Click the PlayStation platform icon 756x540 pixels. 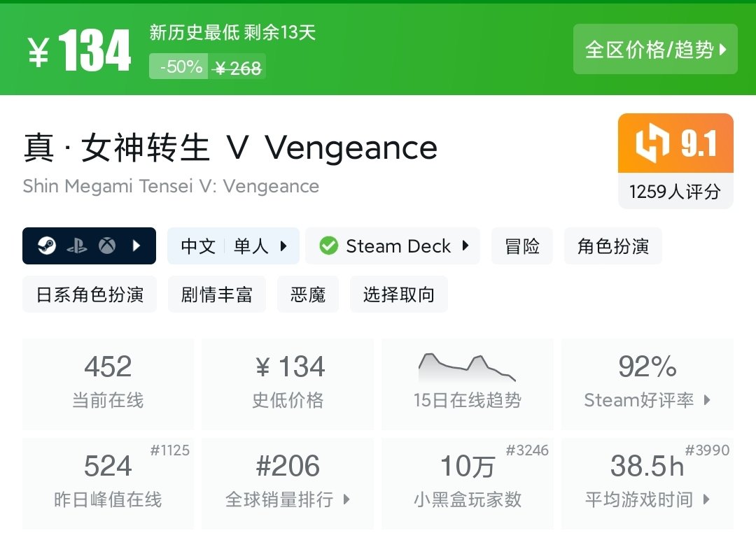point(77,246)
